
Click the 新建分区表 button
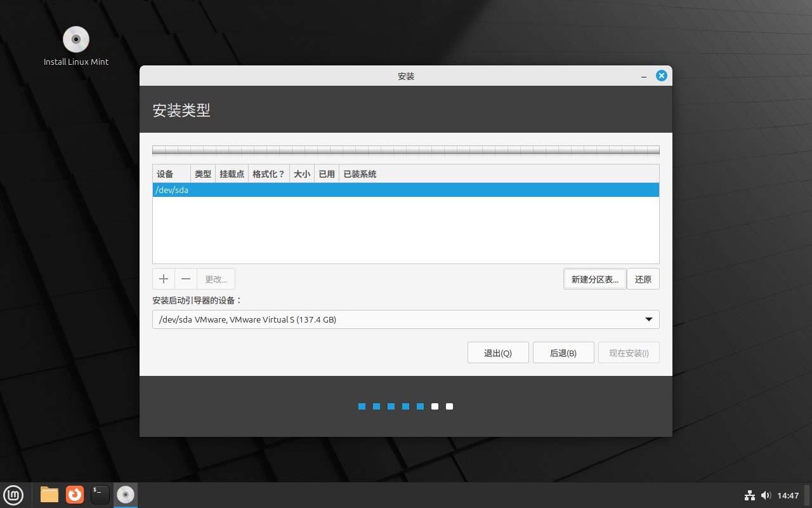(x=594, y=279)
